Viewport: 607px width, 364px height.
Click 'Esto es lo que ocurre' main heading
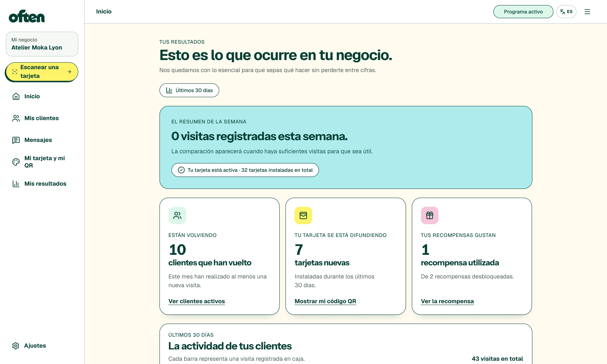click(x=276, y=55)
